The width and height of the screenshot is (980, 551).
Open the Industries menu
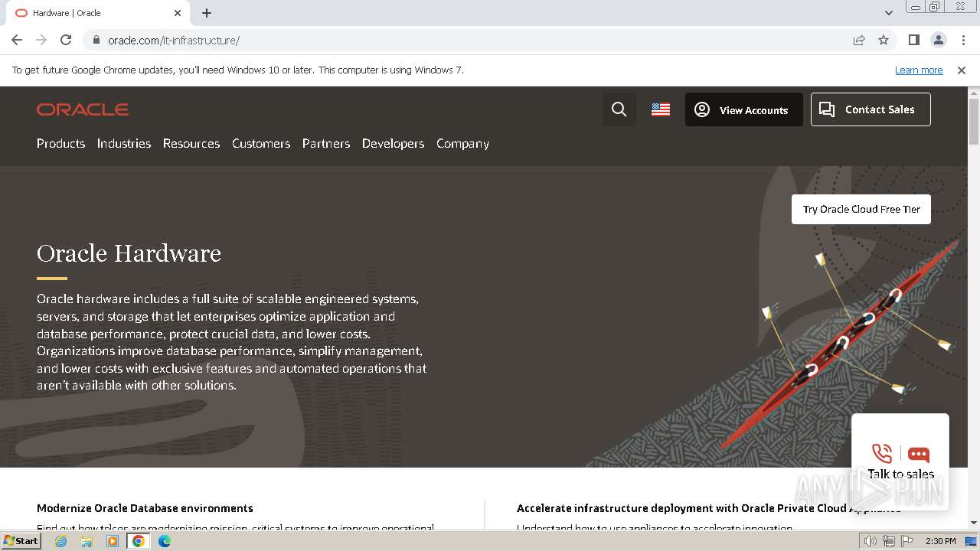point(124,143)
